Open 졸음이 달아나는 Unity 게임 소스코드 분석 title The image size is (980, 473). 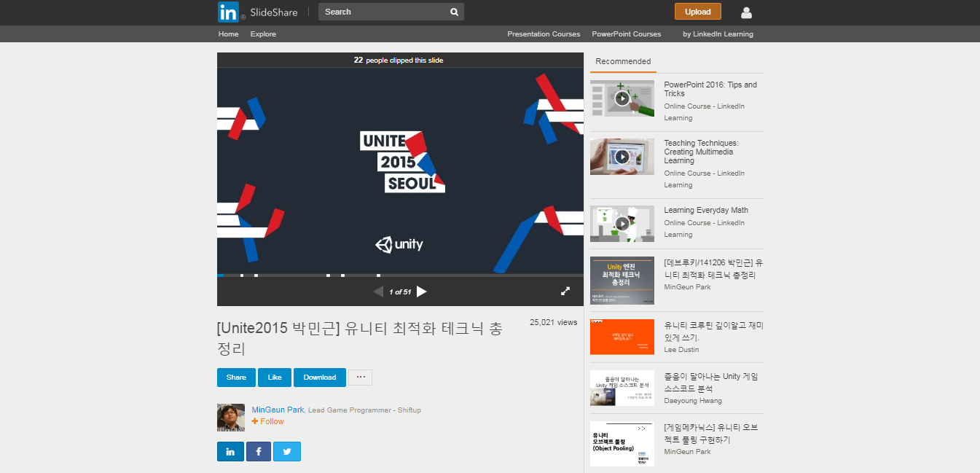tap(711, 383)
